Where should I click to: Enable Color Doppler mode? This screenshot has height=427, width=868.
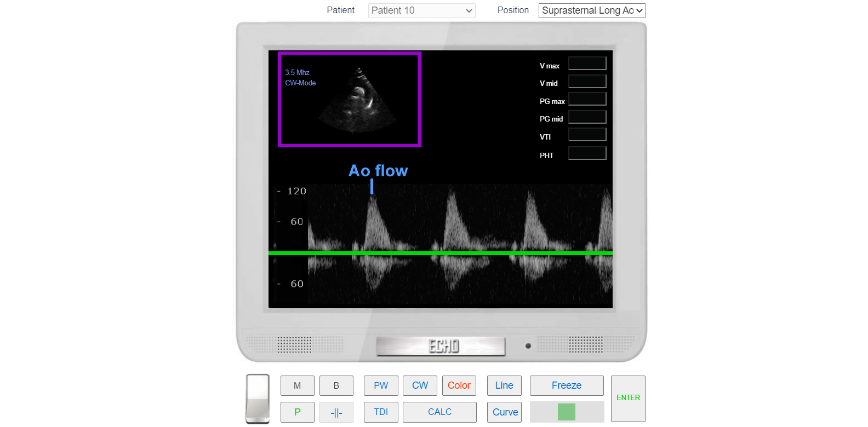click(459, 385)
